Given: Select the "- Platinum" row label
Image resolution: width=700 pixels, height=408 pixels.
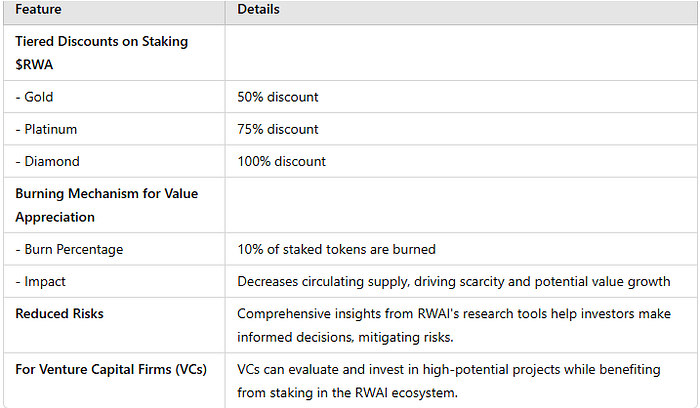Looking at the screenshot, I should pyautogui.click(x=46, y=129).
